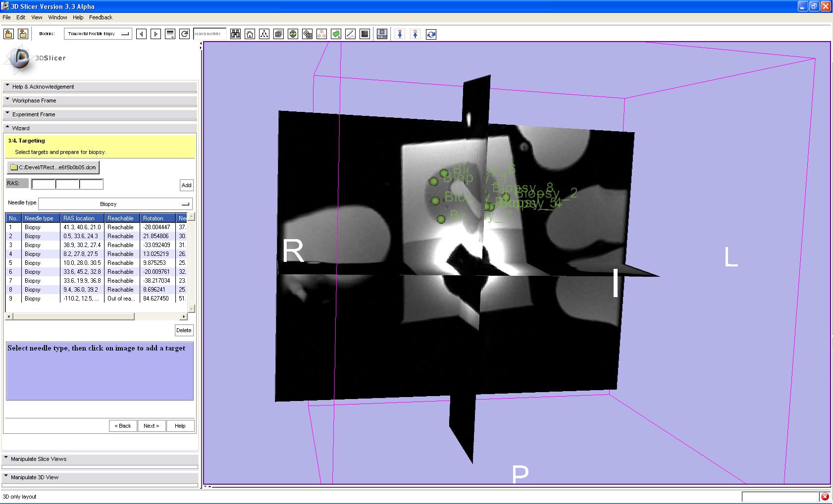This screenshot has width=833, height=504.
Task: Open the home module icon
Action: (x=250, y=34)
